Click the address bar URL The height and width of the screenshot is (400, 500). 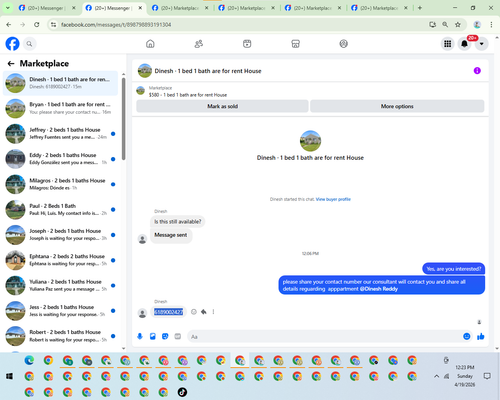tap(116, 25)
